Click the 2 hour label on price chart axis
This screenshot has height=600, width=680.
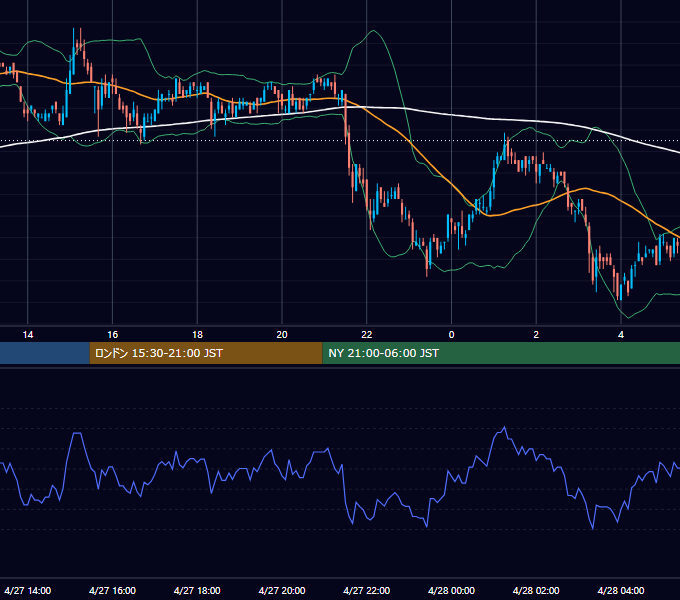tap(536, 335)
